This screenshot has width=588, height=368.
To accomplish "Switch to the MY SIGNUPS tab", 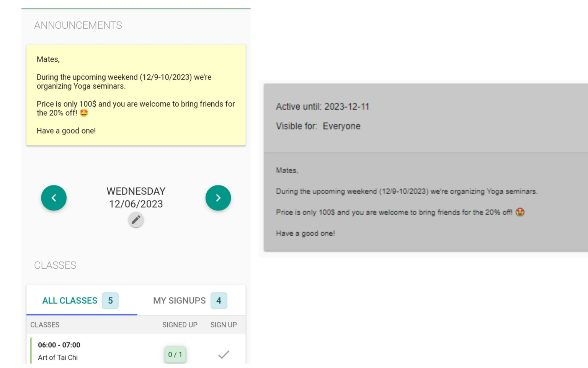I will (180, 301).
